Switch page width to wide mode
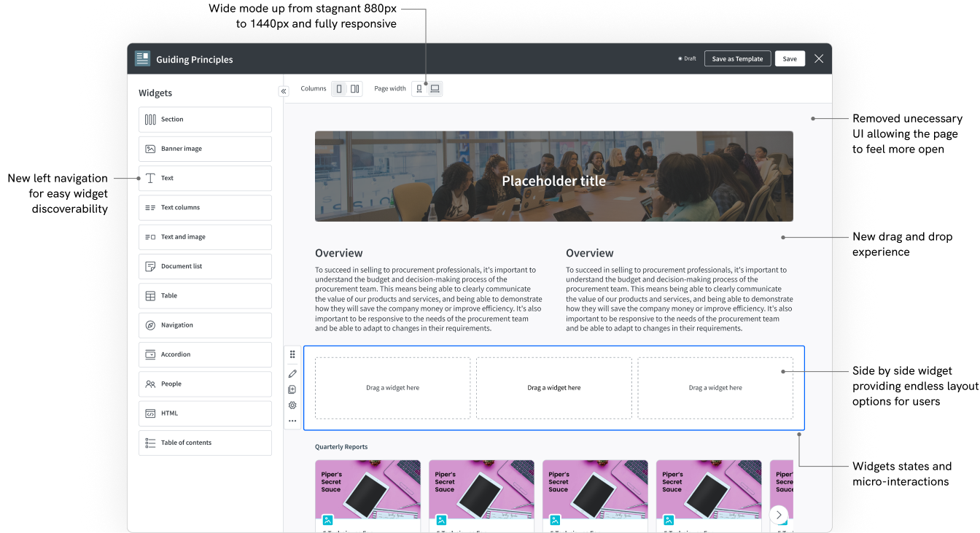This screenshot has width=980, height=533. pyautogui.click(x=435, y=89)
